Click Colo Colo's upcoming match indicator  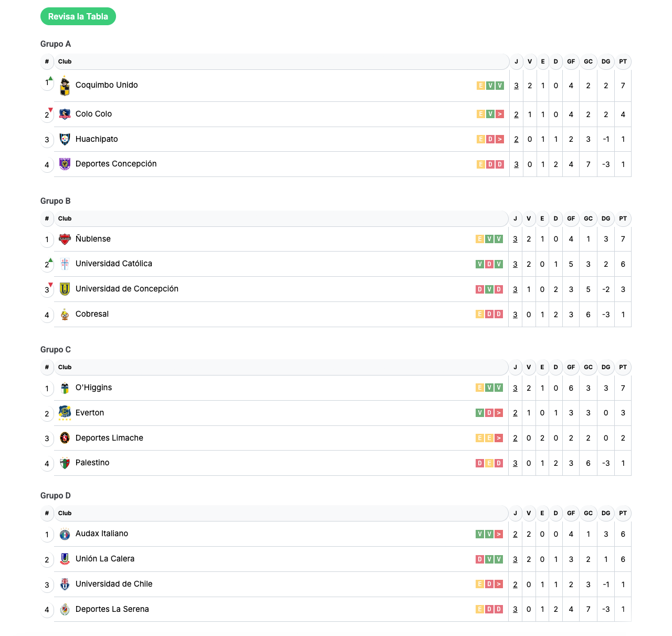(500, 114)
